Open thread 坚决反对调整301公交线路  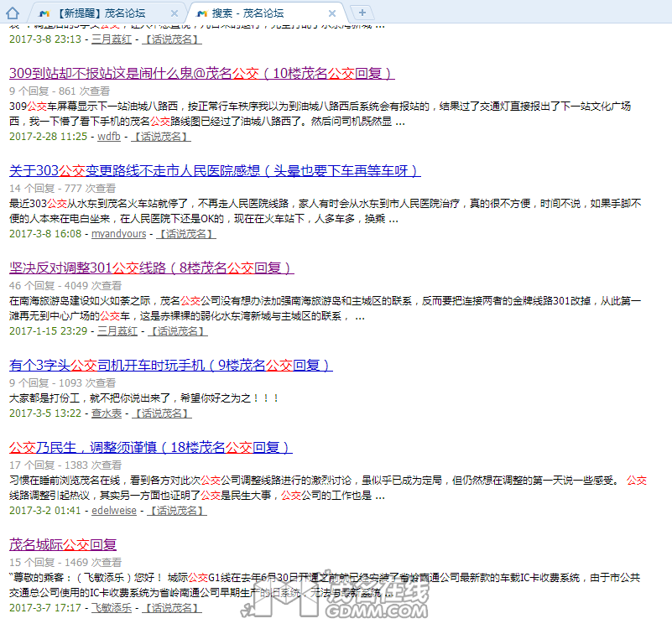click(152, 268)
